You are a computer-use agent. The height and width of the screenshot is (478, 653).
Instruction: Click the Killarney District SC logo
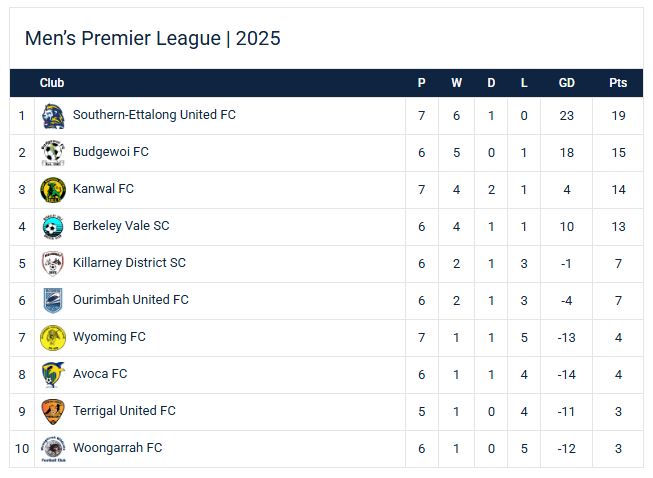pyautogui.click(x=53, y=264)
